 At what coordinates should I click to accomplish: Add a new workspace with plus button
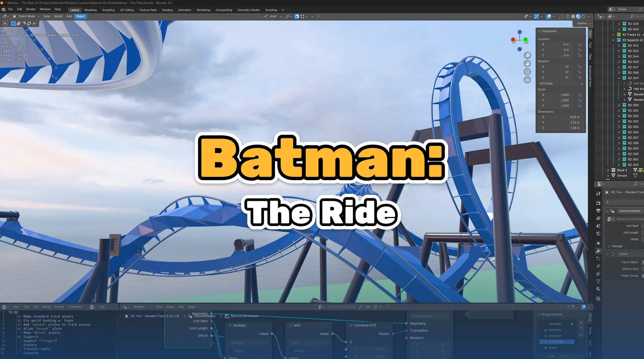283,10
